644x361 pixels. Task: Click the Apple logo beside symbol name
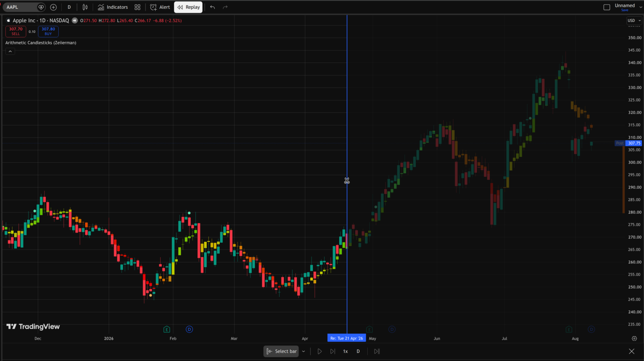pos(8,21)
